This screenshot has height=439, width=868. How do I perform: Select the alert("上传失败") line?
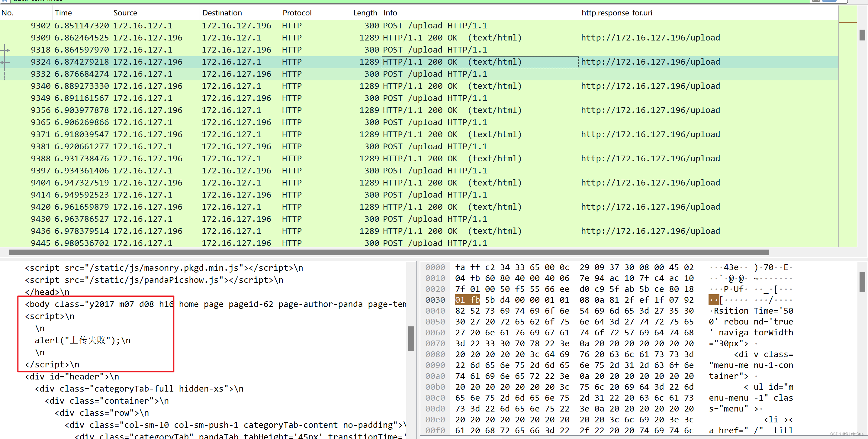tap(82, 341)
